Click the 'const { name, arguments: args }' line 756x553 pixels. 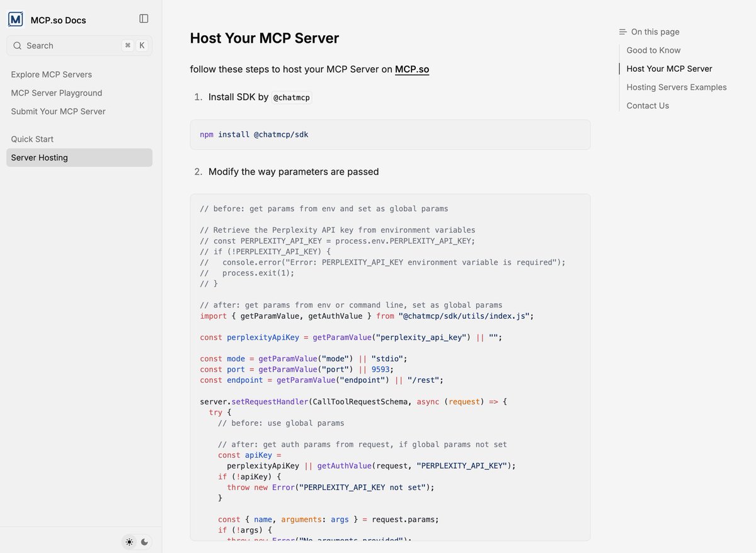[328, 520]
